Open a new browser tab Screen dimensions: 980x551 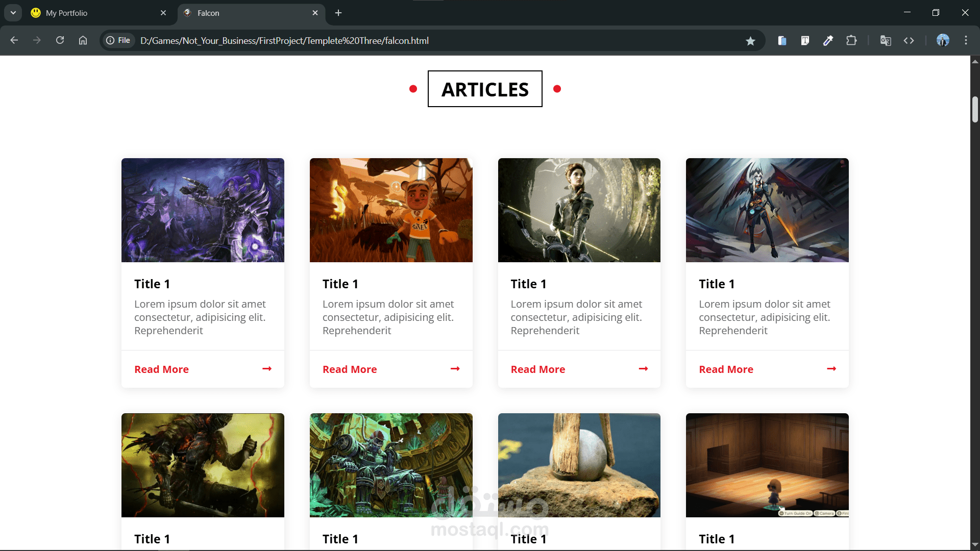tap(338, 13)
